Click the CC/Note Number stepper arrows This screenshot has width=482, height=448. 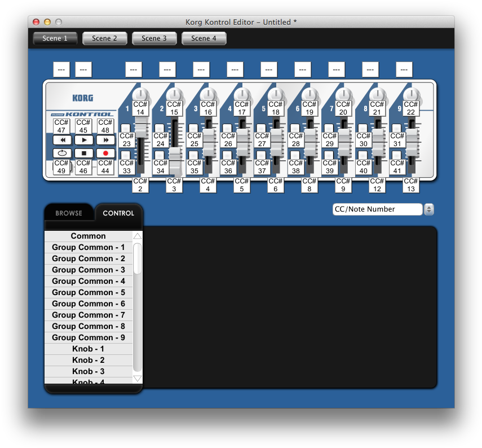(429, 209)
